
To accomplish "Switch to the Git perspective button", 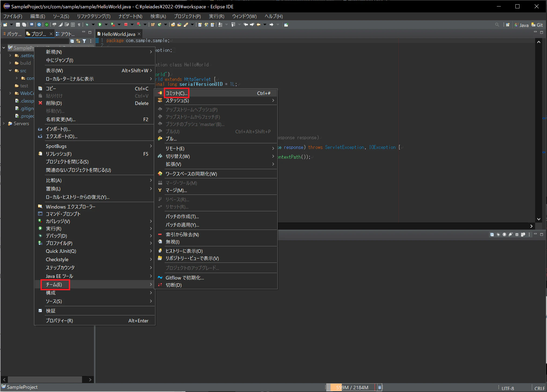I will tap(537, 25).
